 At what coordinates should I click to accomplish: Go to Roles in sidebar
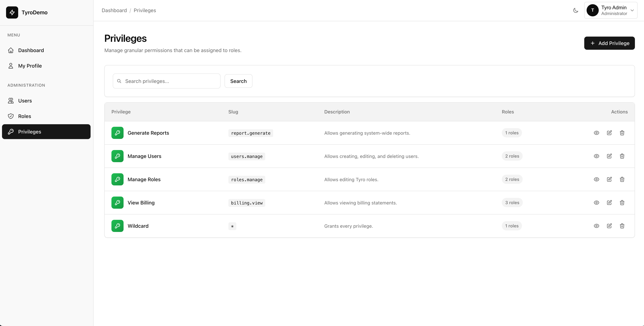coord(25,116)
